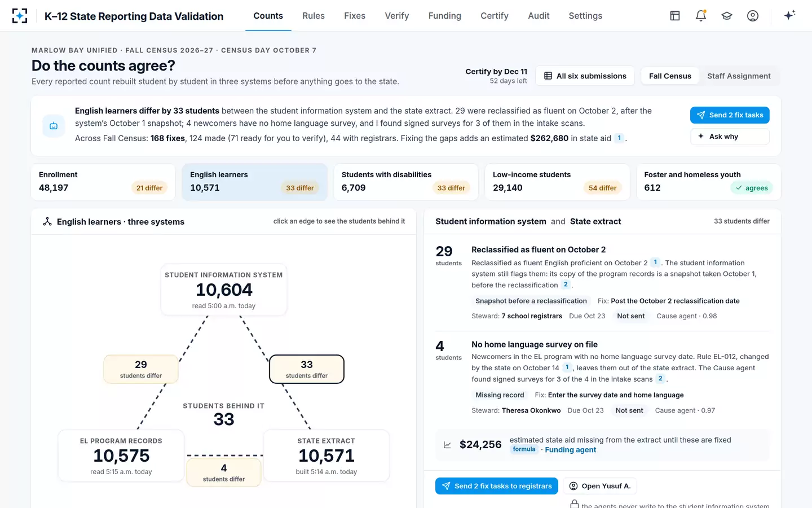
Task: Open Yusuf A. student record
Action: click(600, 486)
